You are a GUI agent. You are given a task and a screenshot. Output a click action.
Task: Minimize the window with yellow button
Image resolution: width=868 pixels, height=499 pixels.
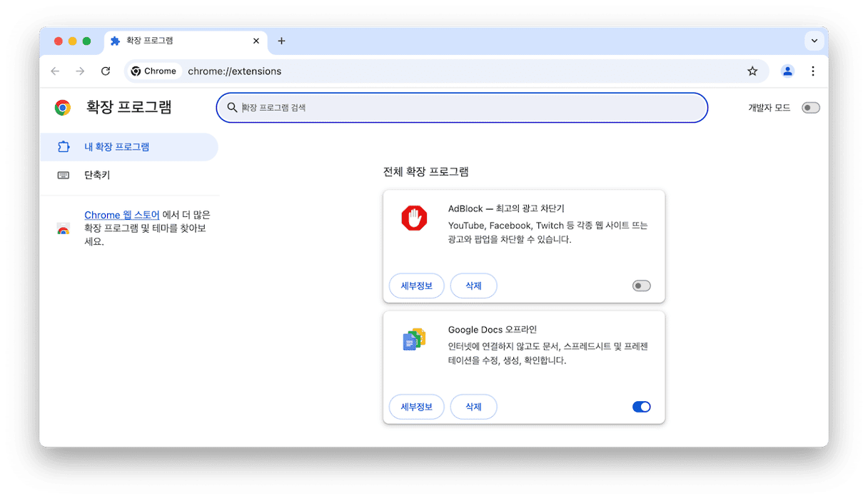(x=73, y=41)
